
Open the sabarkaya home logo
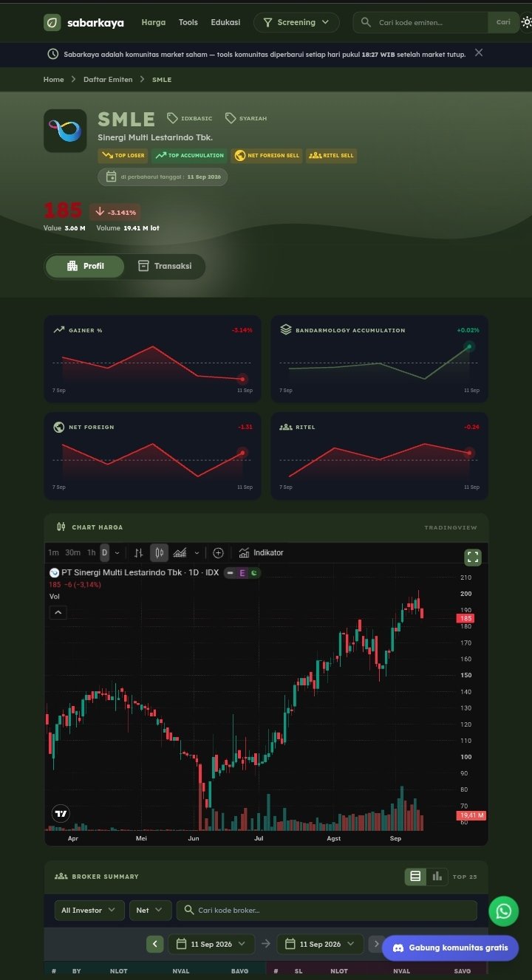pos(83,22)
